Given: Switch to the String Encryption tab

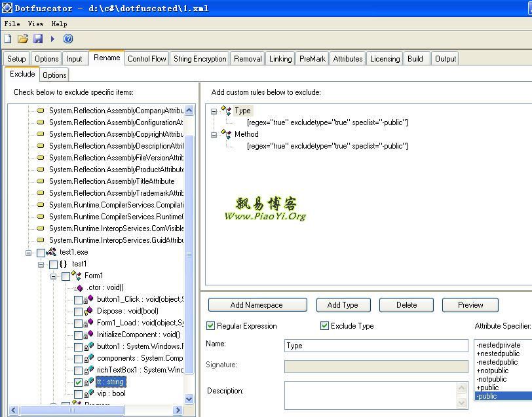Looking at the screenshot, I should [200, 59].
